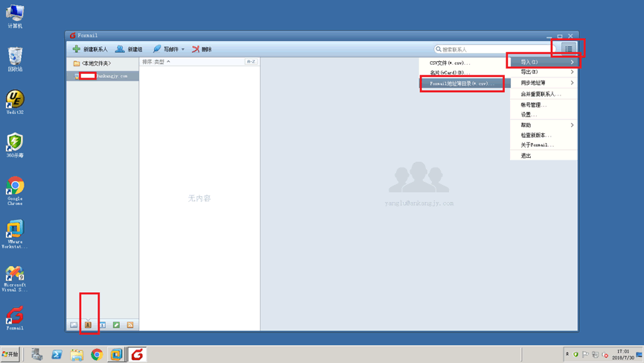Open the notes view icon
This screenshot has height=363, width=644.
[x=116, y=325]
